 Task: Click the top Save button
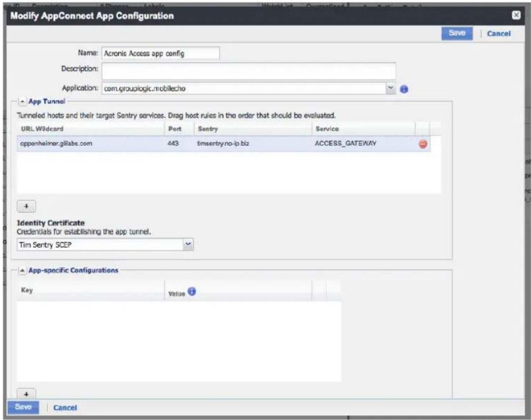457,33
